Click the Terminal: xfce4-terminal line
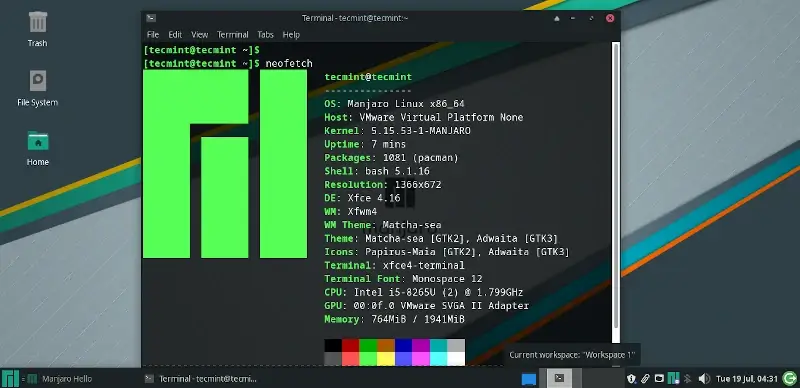The image size is (800, 388). tap(394, 265)
